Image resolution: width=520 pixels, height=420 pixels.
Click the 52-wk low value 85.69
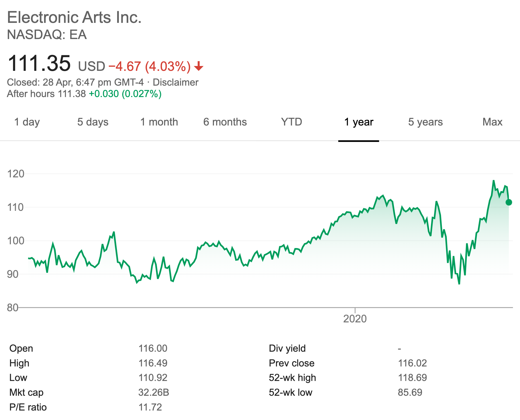pos(410,392)
